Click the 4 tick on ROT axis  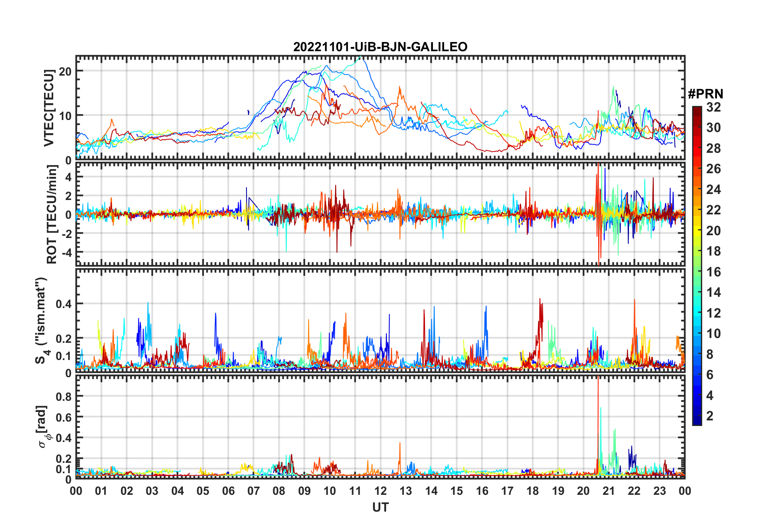click(x=69, y=177)
